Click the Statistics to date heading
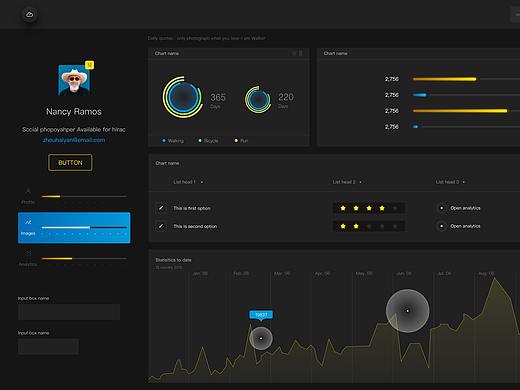The image size is (520, 390). (x=173, y=260)
